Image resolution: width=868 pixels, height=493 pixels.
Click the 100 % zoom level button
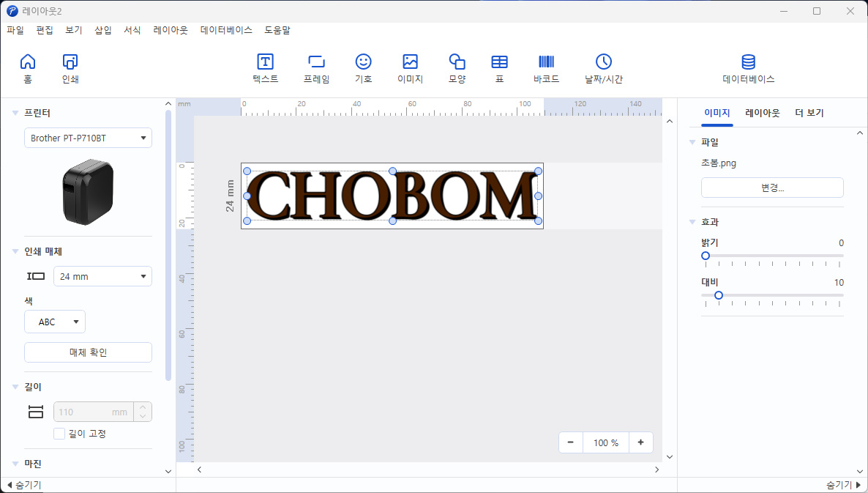pos(605,442)
